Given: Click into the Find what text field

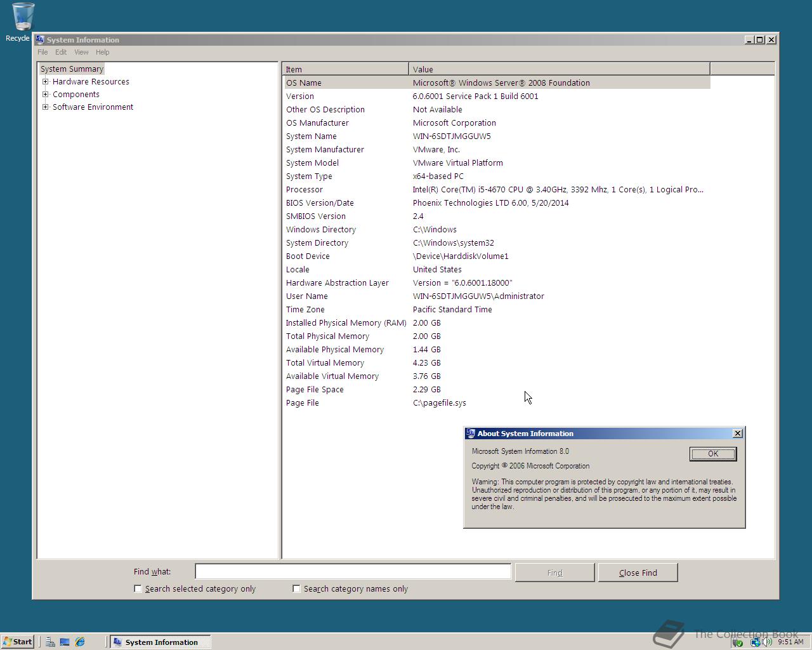Looking at the screenshot, I should click(353, 571).
